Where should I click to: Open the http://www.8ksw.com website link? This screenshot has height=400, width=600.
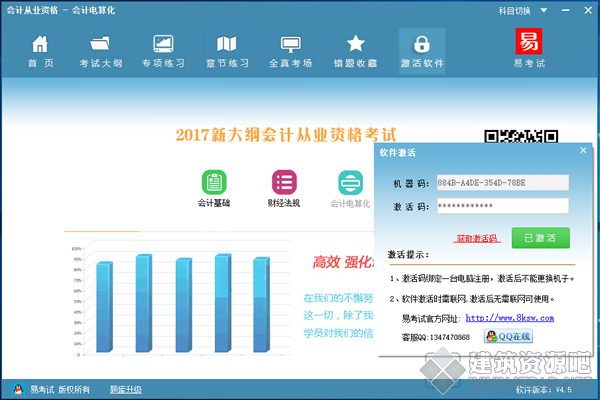click(510, 318)
